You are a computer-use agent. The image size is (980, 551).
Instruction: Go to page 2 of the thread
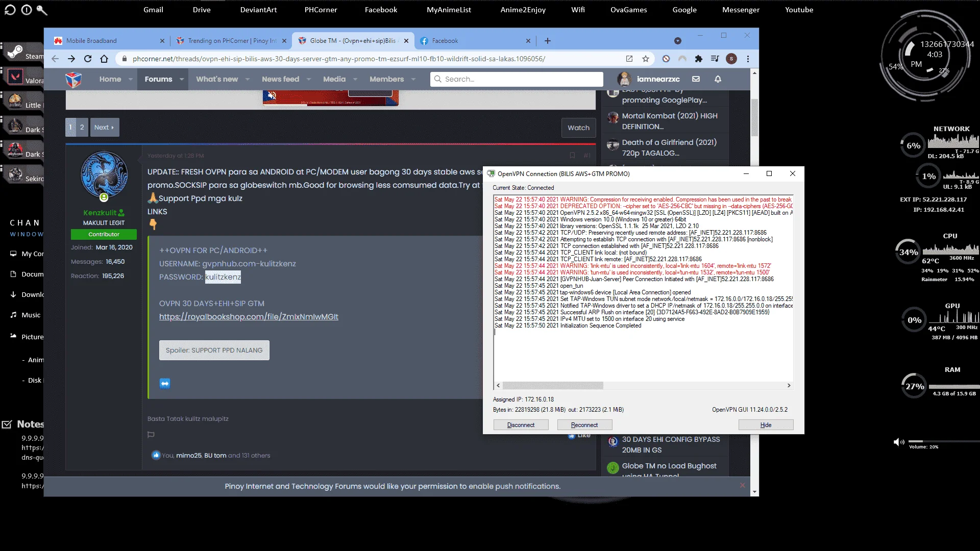82,128
